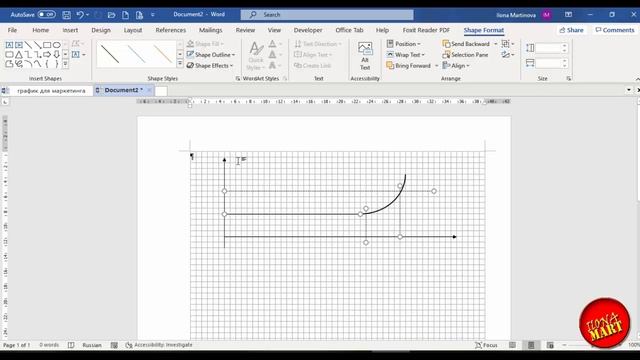This screenshot has width=640, height=360.
Task: Open the Selection Pane
Action: coord(465,55)
